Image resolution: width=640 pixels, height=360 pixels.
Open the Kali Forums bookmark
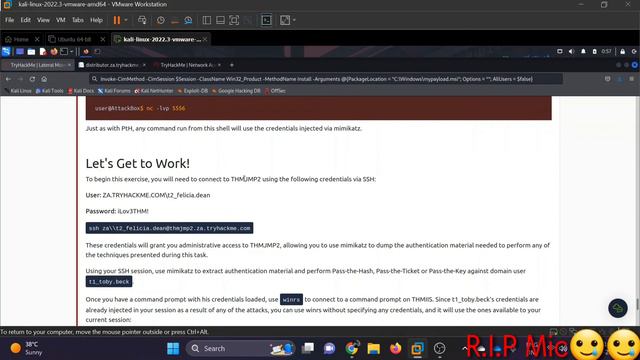click(x=114, y=91)
